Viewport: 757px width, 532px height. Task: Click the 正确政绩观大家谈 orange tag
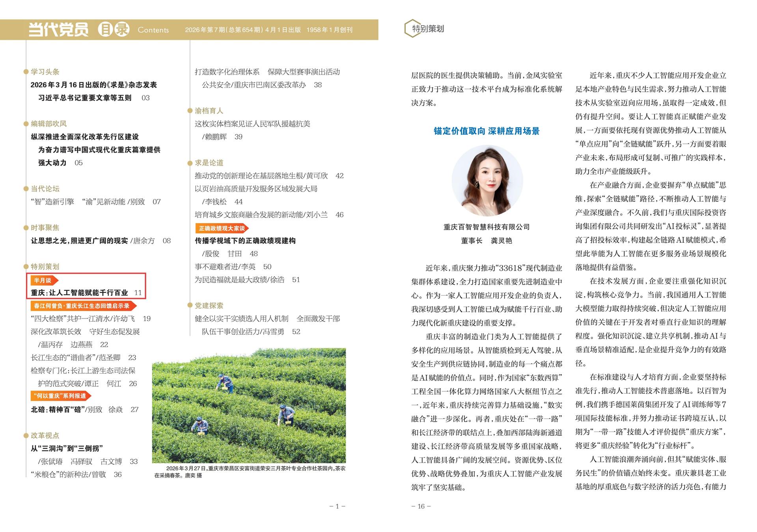click(222, 228)
